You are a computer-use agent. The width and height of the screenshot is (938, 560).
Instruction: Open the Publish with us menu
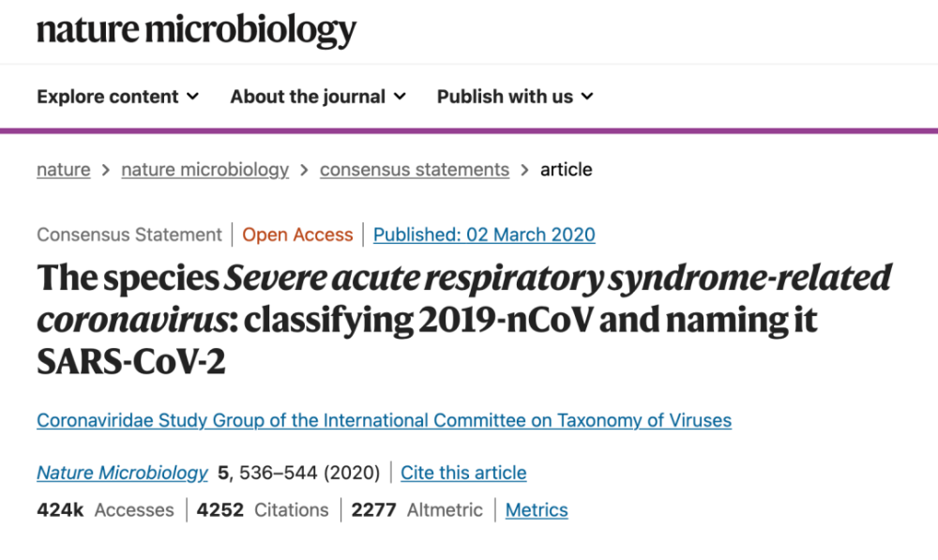[x=515, y=97]
